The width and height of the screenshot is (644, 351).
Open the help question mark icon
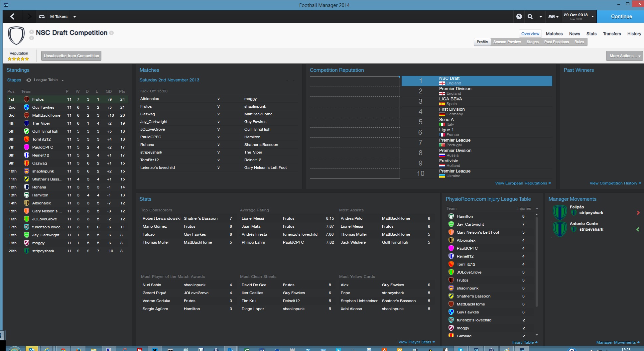[519, 17]
